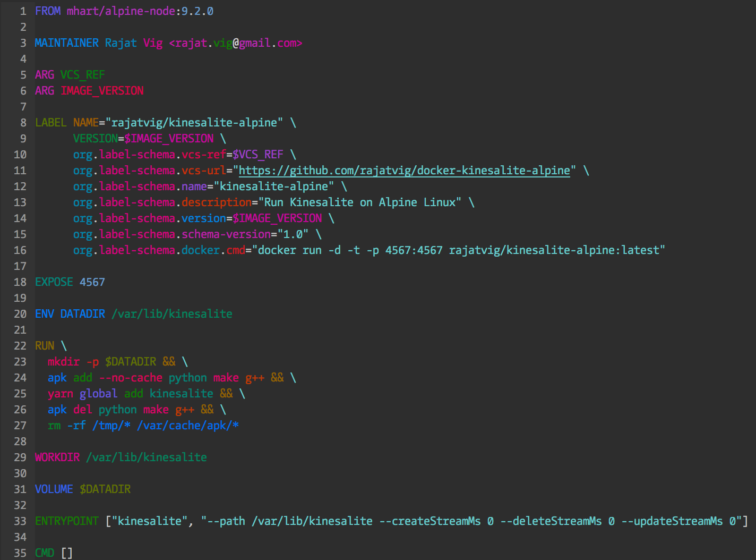Click the LABEL keyword on line 8

(51, 123)
